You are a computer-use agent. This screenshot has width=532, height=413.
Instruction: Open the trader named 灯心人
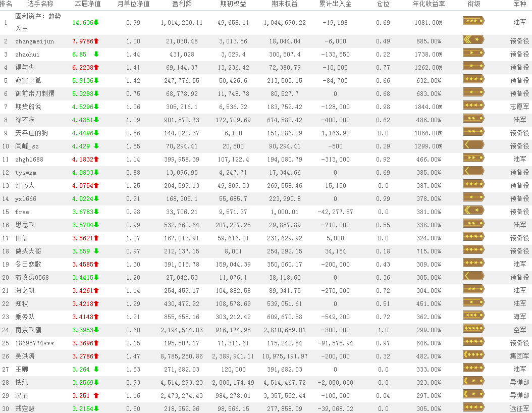click(x=25, y=186)
